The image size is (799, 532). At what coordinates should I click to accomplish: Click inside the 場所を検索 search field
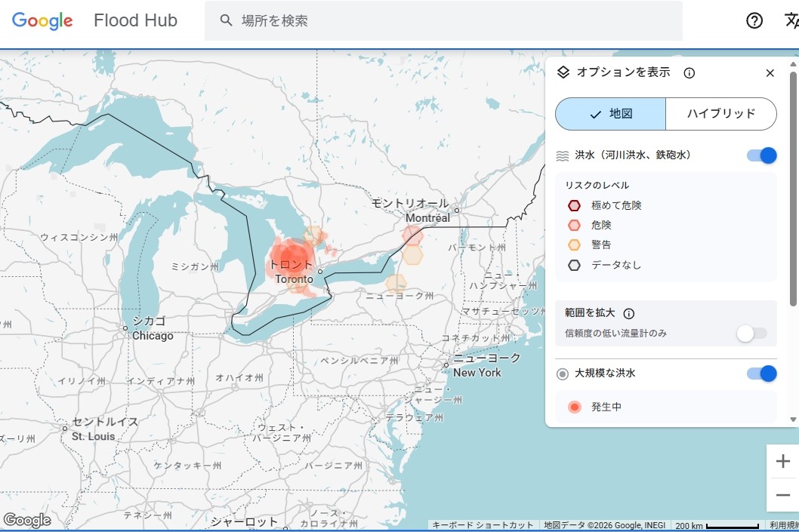(x=340, y=20)
